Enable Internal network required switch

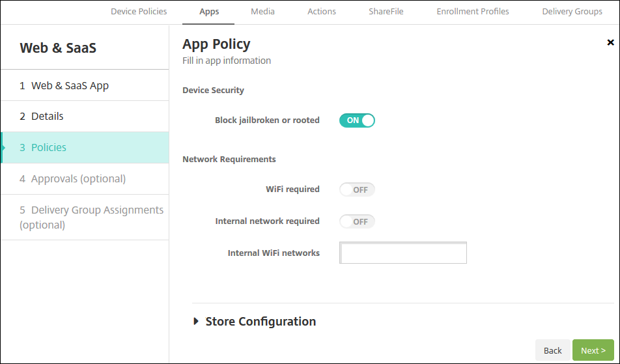(357, 221)
